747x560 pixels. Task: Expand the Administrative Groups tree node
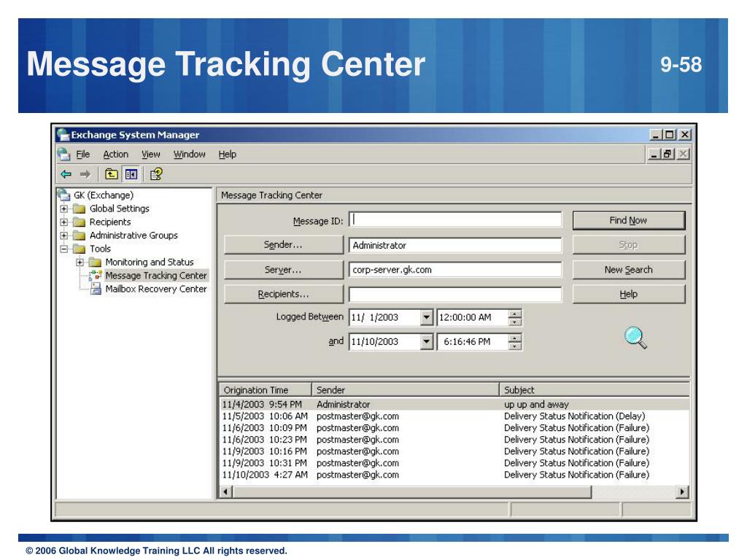(x=64, y=236)
